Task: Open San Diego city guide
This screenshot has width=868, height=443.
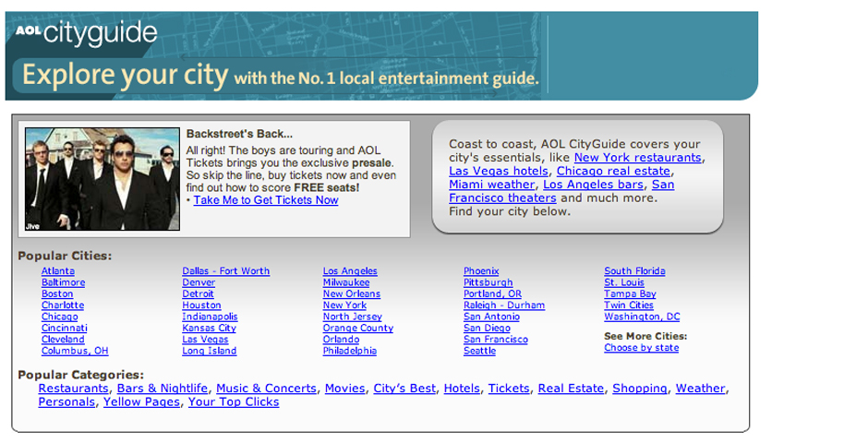Action: pyautogui.click(x=487, y=328)
